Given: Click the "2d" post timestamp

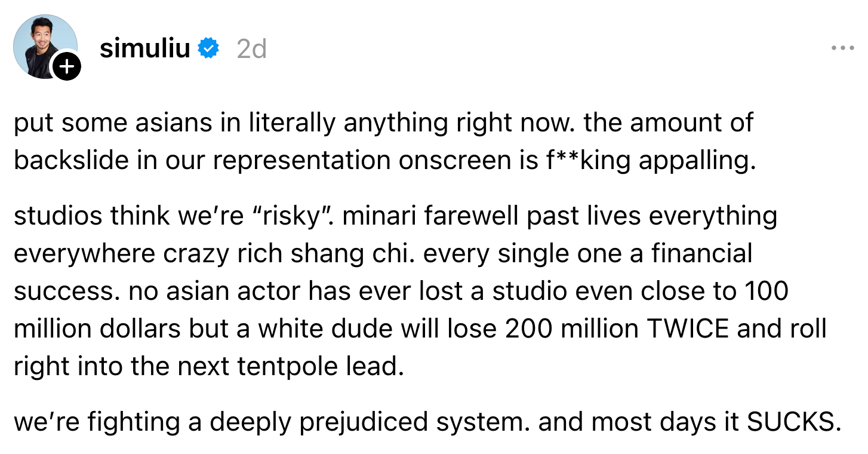Looking at the screenshot, I should pyautogui.click(x=251, y=49).
